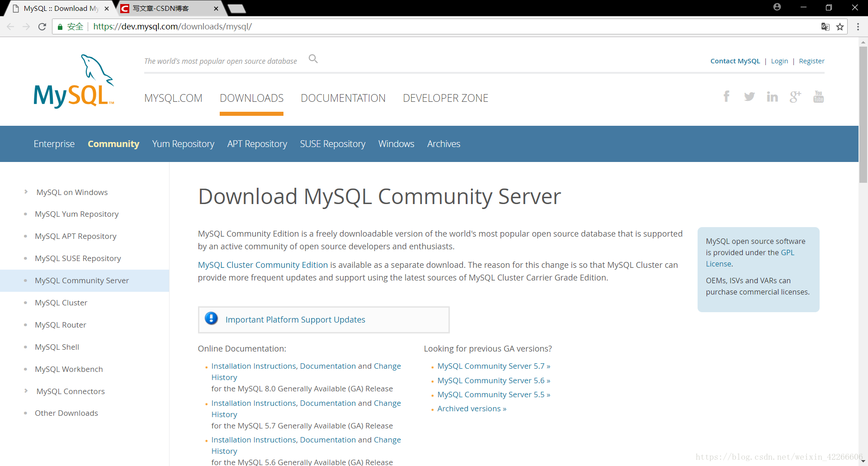This screenshot has height=466, width=868.
Task: Open the MYSQL.COM main nav item
Action: coord(173,98)
